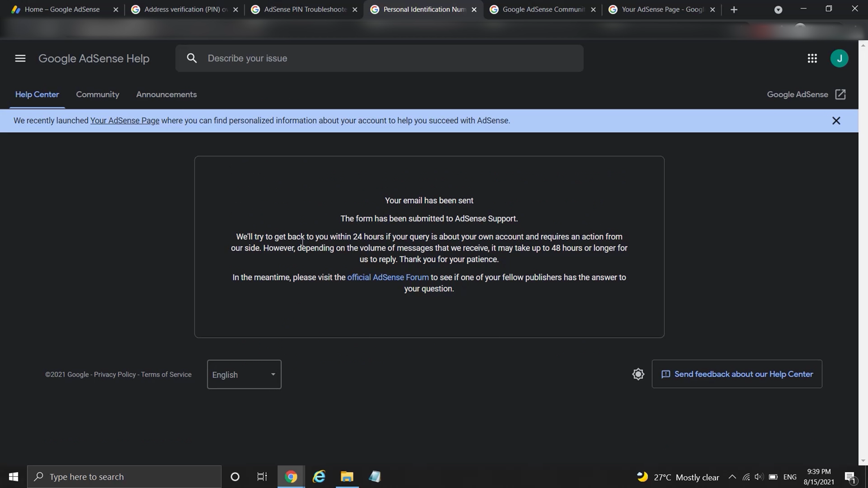This screenshot has width=868, height=488.
Task: Close the Home – Google AdSense tab
Action: (x=116, y=10)
